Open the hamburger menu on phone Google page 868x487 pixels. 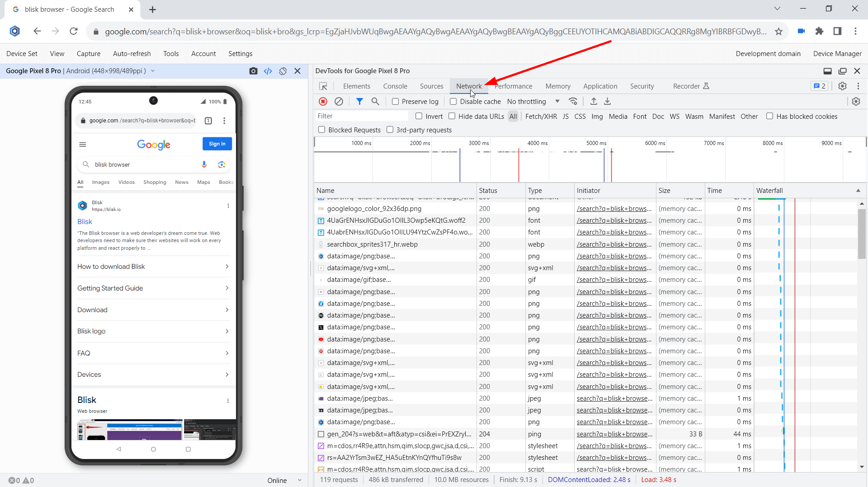pos(83,145)
